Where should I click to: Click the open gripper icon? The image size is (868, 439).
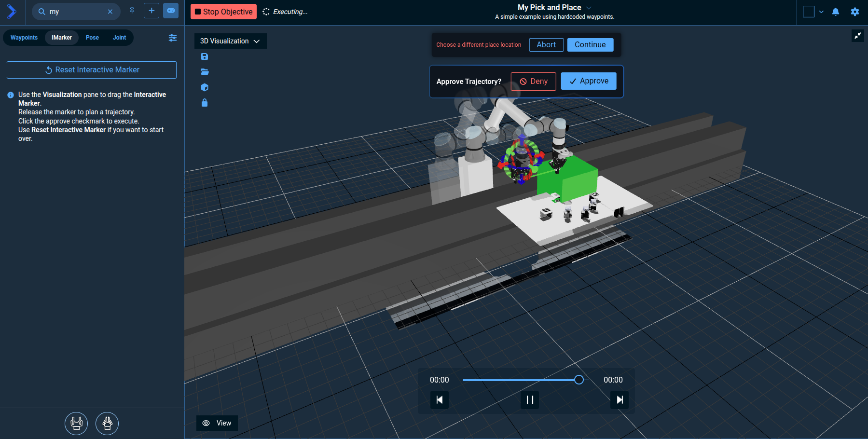76,424
